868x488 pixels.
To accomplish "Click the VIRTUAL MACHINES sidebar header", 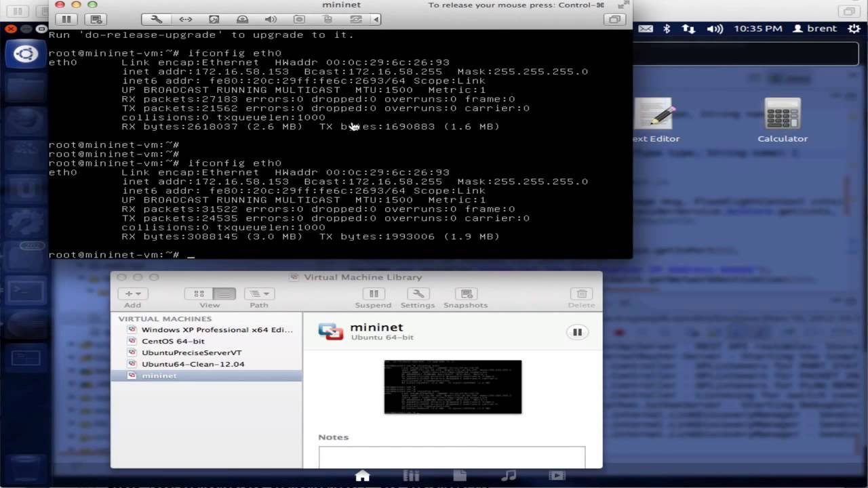I will [x=165, y=319].
